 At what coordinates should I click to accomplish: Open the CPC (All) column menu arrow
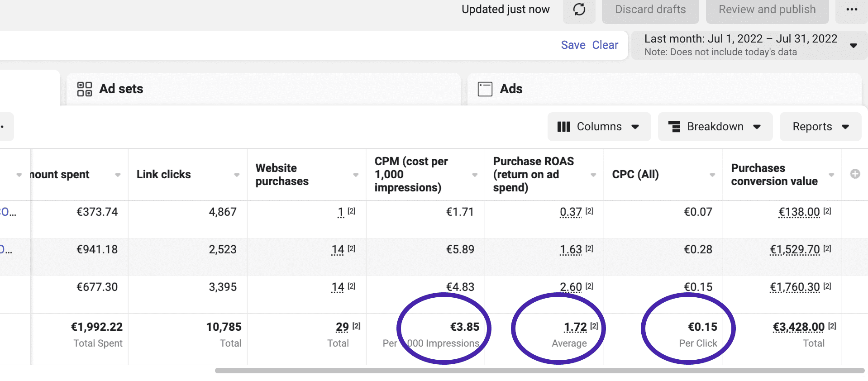(x=712, y=175)
